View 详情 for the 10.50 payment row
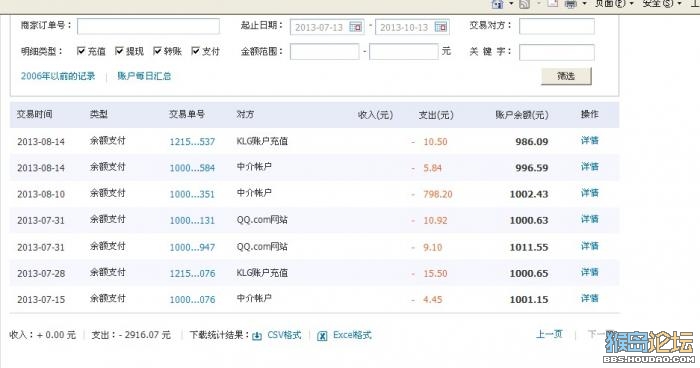The image size is (700, 368). (590, 141)
